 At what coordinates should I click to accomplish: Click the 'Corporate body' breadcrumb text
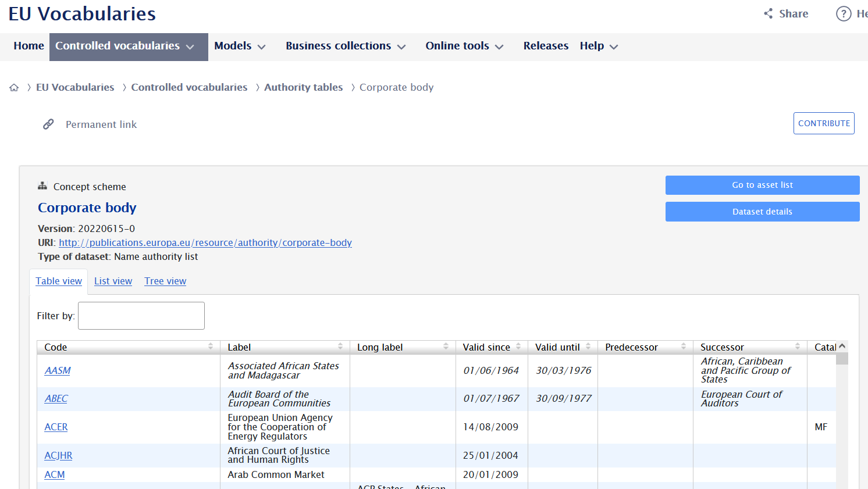point(397,87)
